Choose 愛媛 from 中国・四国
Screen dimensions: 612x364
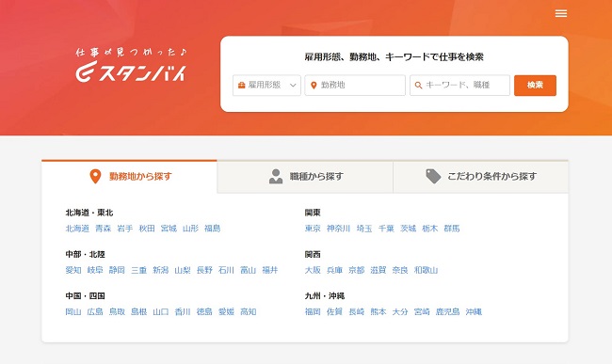226,311
